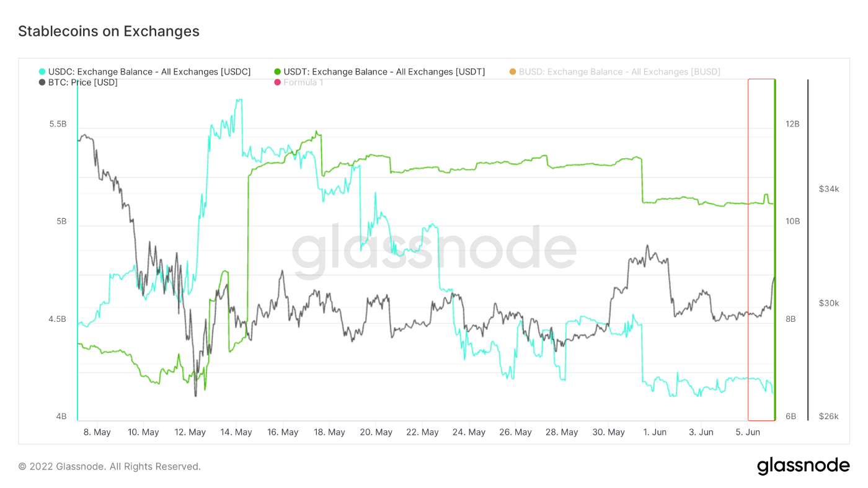
Task: Show the disabled Formula 1 series
Action: [303, 82]
